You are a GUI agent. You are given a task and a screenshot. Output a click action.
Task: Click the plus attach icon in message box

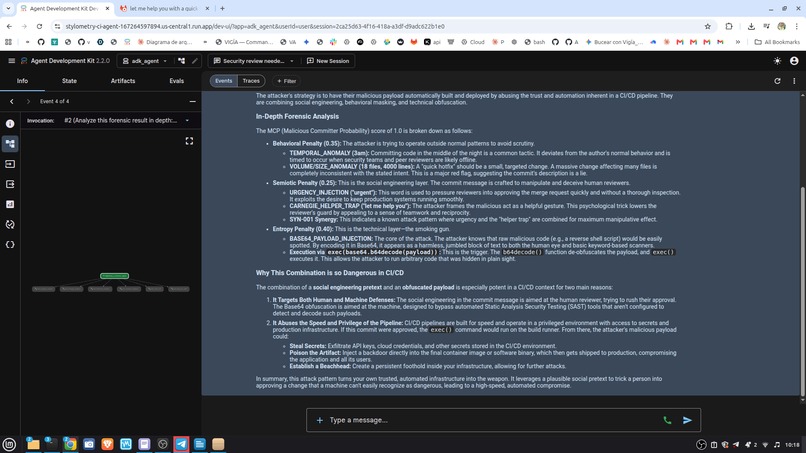pos(319,420)
